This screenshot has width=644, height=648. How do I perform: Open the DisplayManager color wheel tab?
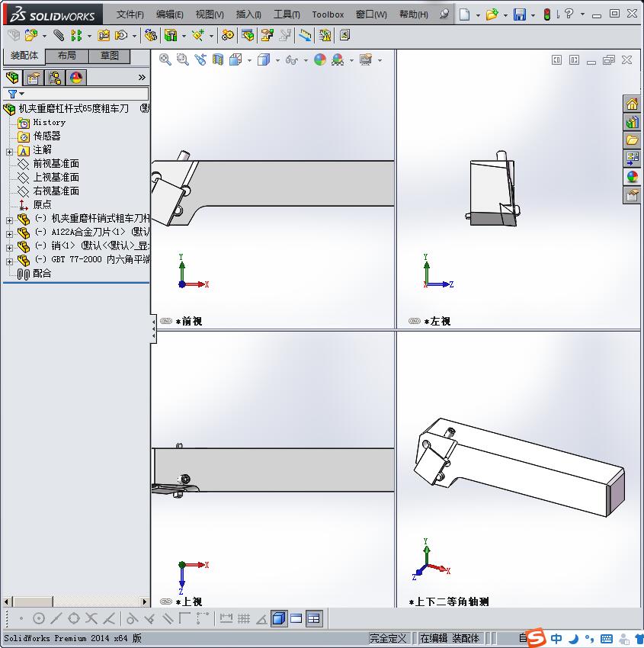coord(76,78)
